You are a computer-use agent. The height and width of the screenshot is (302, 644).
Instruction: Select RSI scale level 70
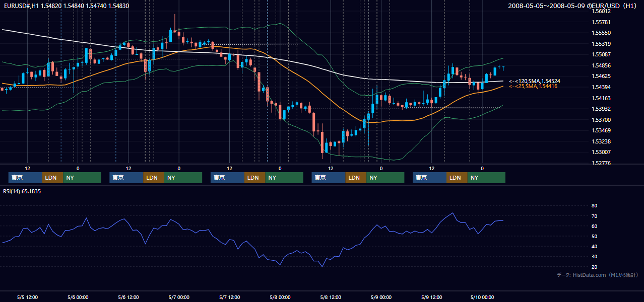(594, 216)
